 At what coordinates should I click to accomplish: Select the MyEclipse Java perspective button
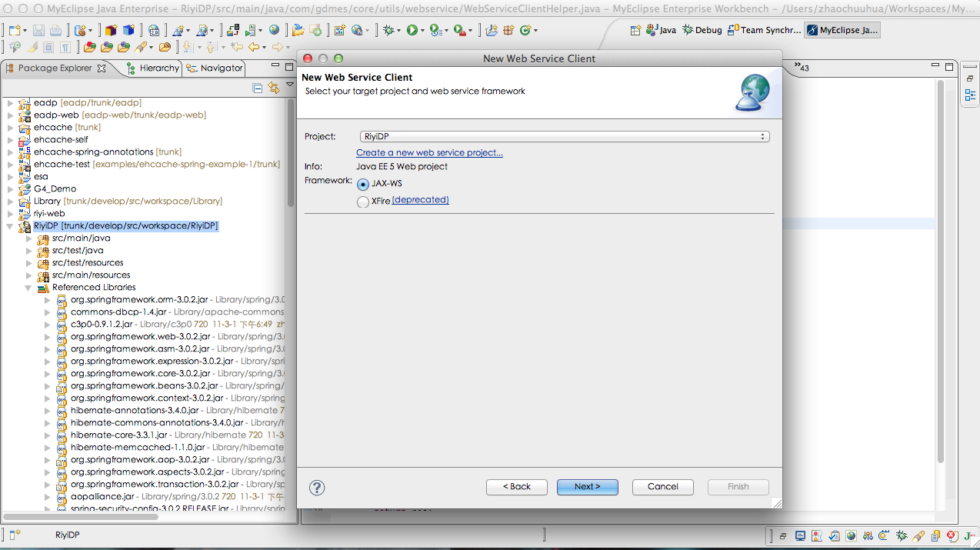pos(842,30)
